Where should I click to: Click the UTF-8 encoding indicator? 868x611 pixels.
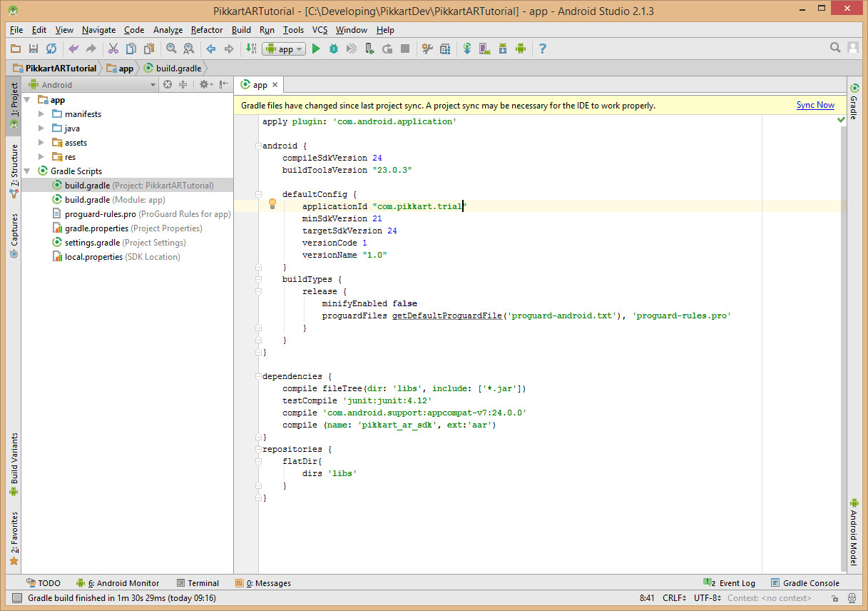click(x=708, y=598)
